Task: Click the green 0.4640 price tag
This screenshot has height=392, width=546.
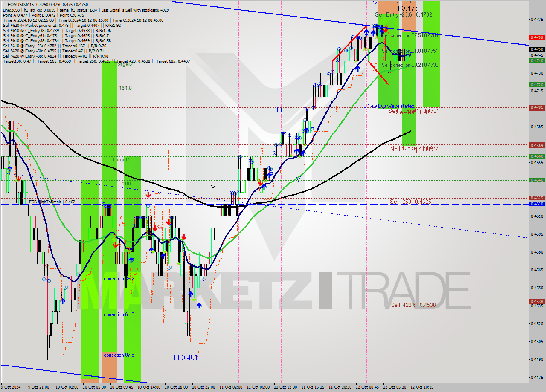Action: (537, 180)
